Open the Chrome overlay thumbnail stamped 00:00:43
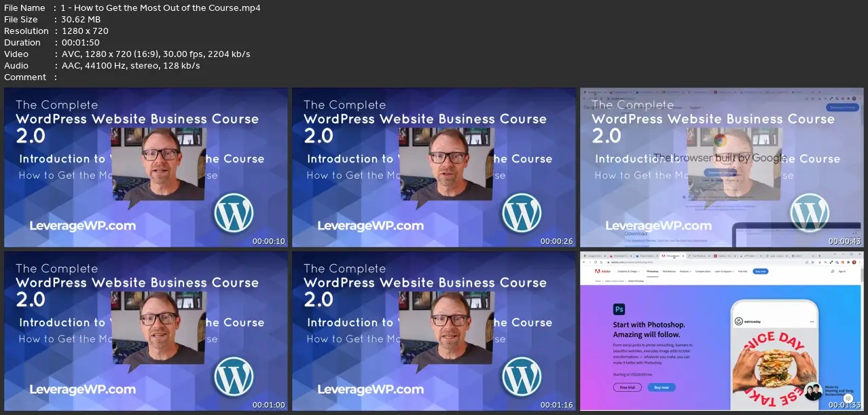Image resolution: width=868 pixels, height=415 pixels. (x=722, y=167)
